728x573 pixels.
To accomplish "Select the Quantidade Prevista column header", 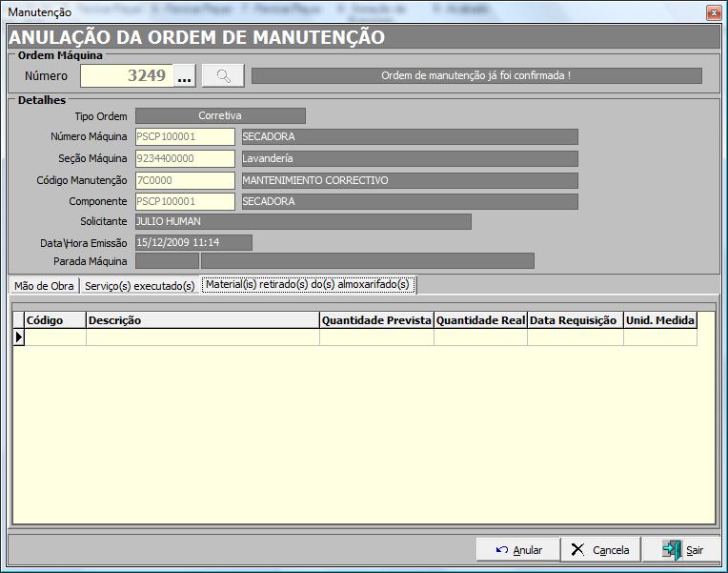I will click(x=376, y=320).
